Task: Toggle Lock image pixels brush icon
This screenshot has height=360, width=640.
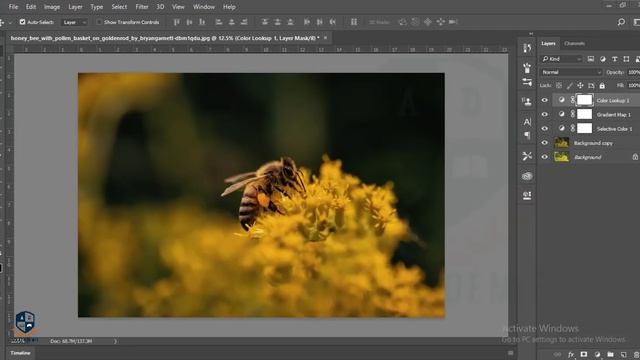Action: 569,86
